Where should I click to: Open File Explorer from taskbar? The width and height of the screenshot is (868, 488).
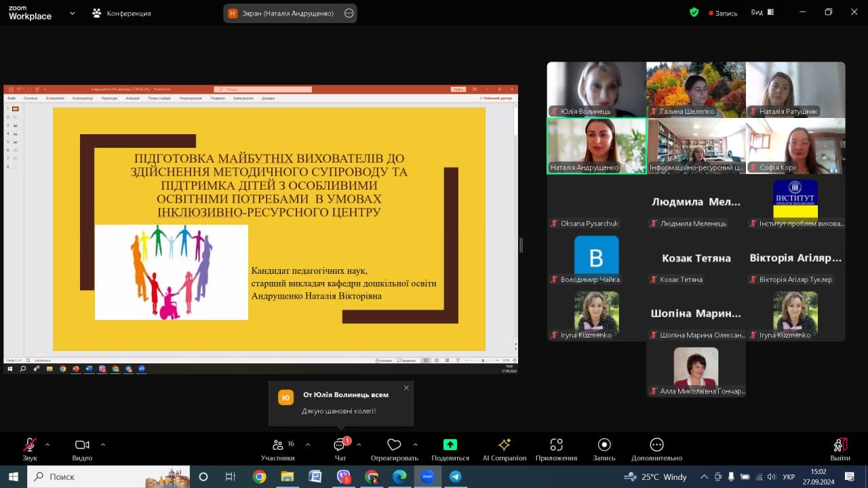click(287, 476)
